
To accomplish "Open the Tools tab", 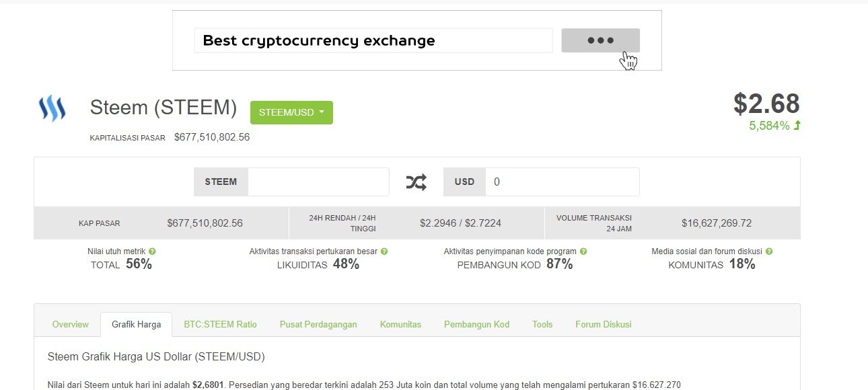I will 542,324.
